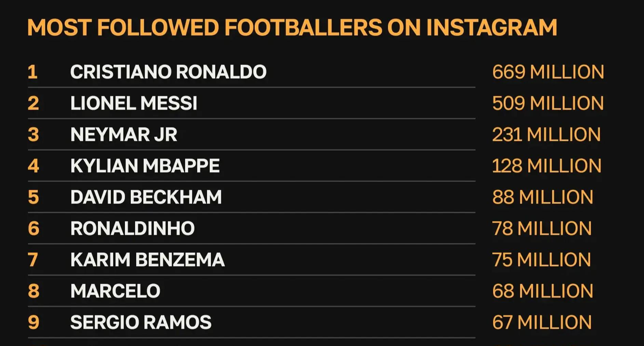This screenshot has height=346, width=644.
Task: Select the Cristiano Ronaldo name
Action: (x=168, y=72)
